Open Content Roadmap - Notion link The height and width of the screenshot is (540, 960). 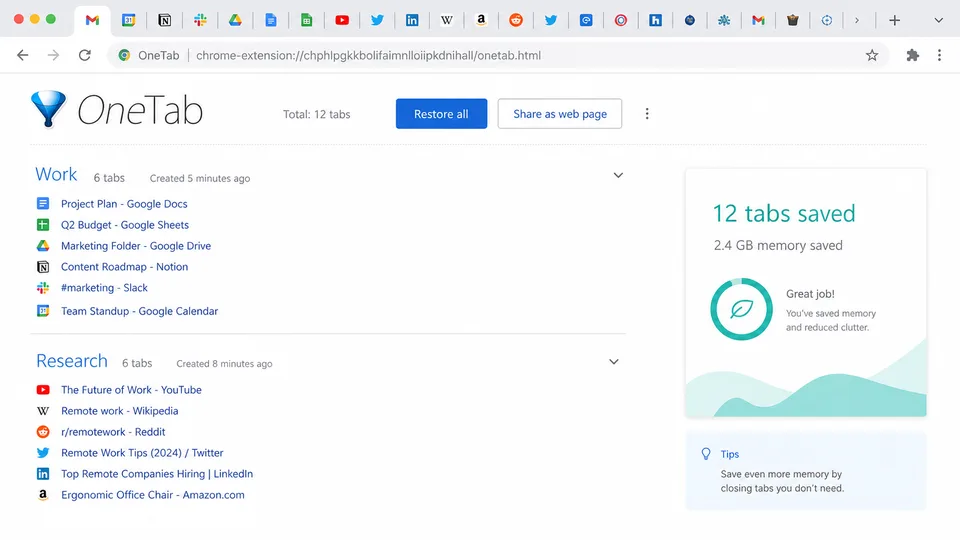click(124, 267)
